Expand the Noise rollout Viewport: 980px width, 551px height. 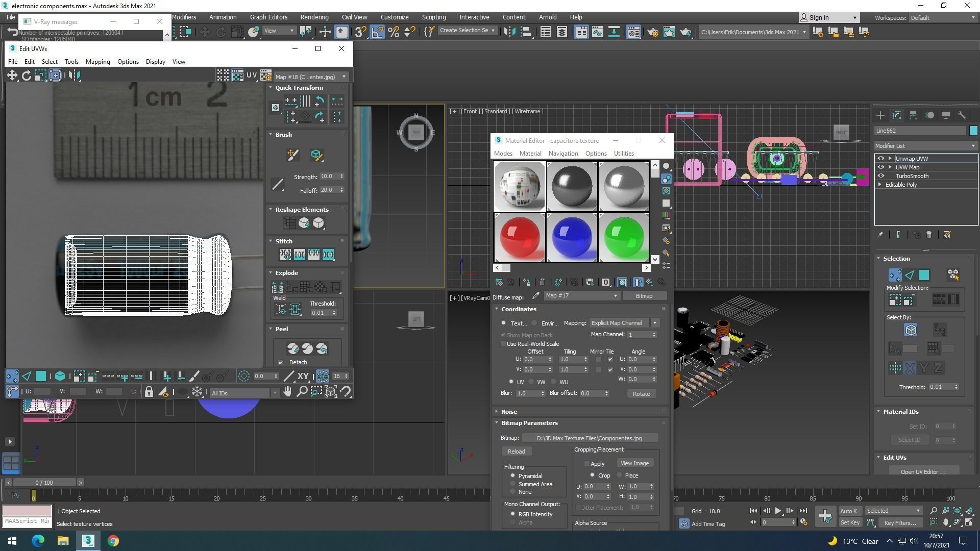click(x=509, y=412)
